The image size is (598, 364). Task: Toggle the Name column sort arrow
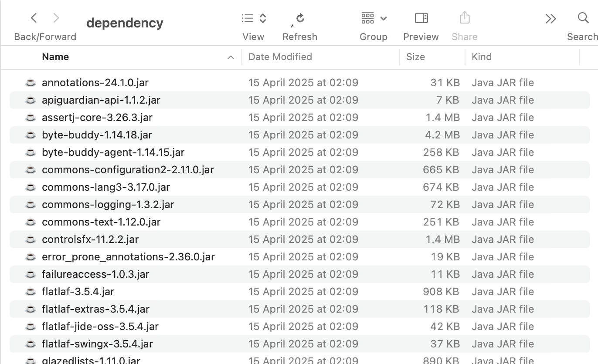(x=231, y=57)
